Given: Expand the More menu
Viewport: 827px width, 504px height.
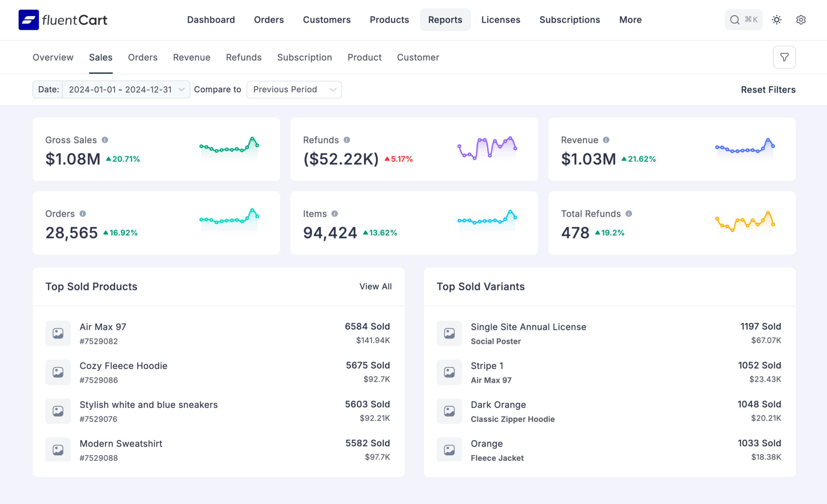Looking at the screenshot, I should coord(630,19).
